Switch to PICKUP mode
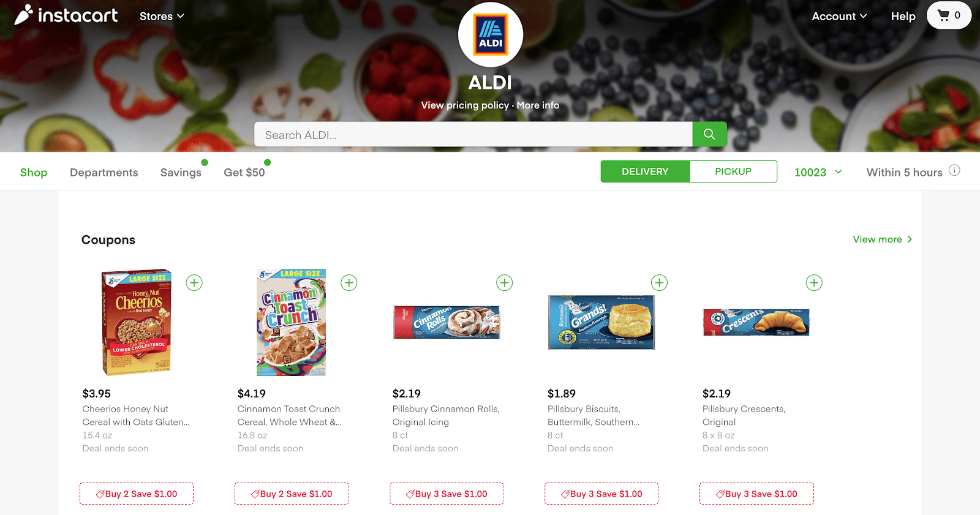This screenshot has height=515, width=980. point(733,171)
